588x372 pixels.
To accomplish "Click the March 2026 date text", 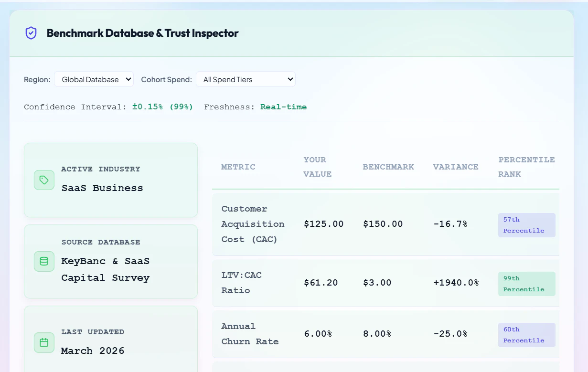I will pos(93,351).
